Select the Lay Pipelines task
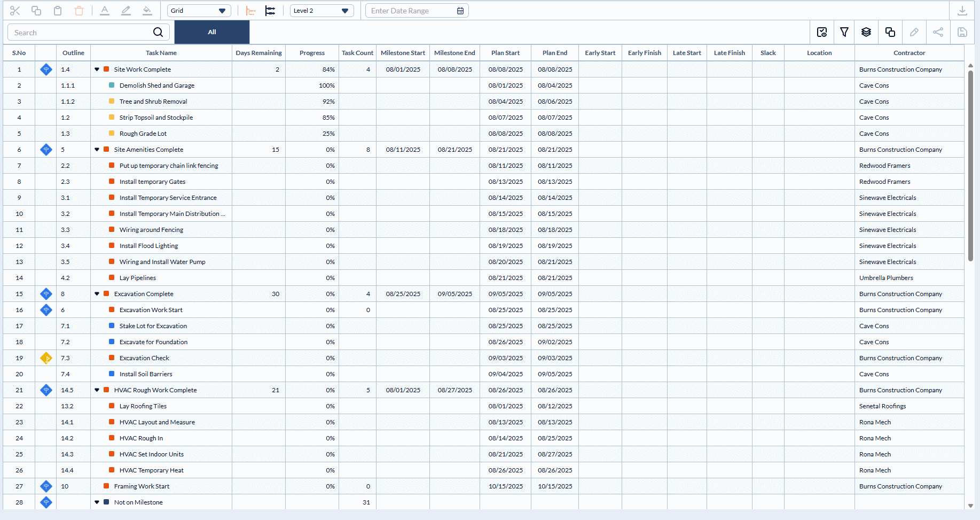 coord(138,278)
